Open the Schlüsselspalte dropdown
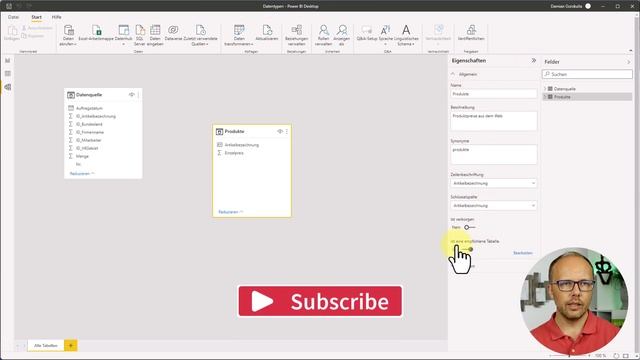This screenshot has height=360, width=640. (493, 206)
